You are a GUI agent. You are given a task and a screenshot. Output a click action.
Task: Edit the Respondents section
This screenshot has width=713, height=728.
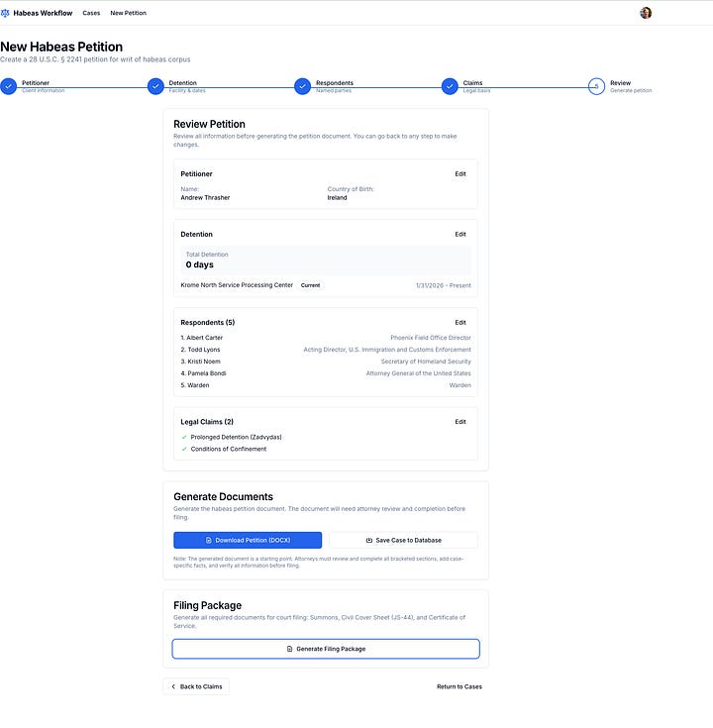[x=460, y=322]
